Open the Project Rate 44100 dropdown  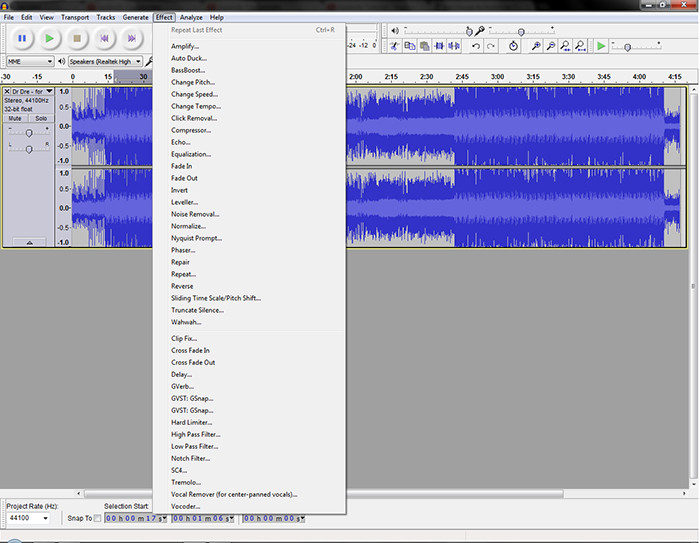28,518
